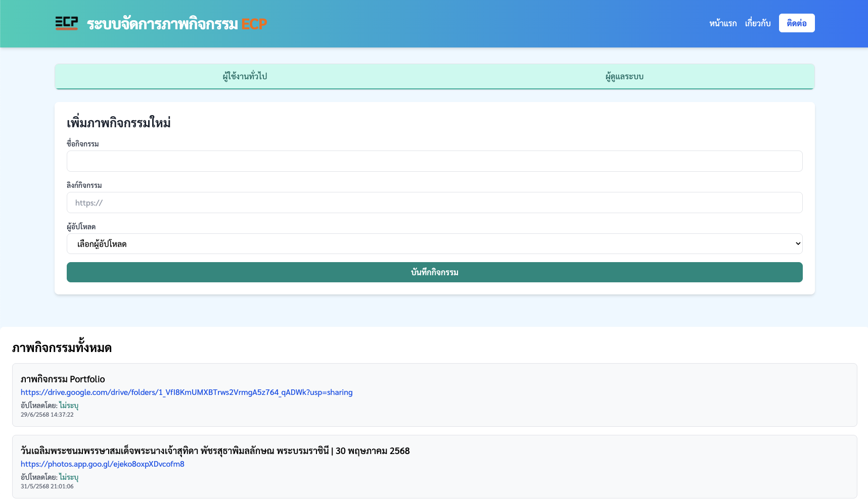This screenshot has height=501, width=868.
Task: Click the 31/5/2568 21:01:06 timestamp
Action: point(47,486)
